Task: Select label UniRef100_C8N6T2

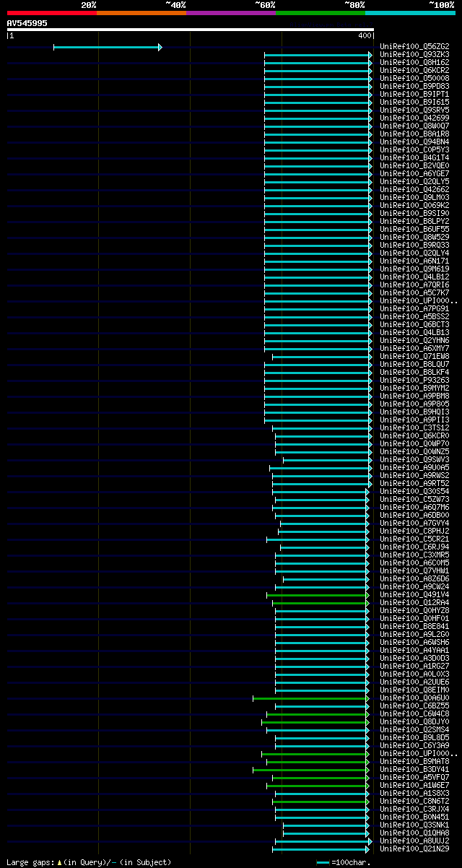Action: [x=414, y=802]
